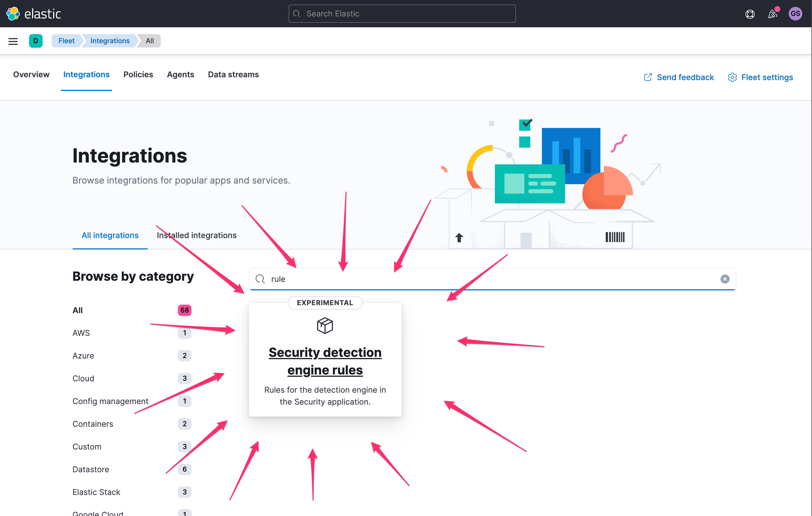Clear the integrations search field
The width and height of the screenshot is (812, 516).
[x=725, y=279]
